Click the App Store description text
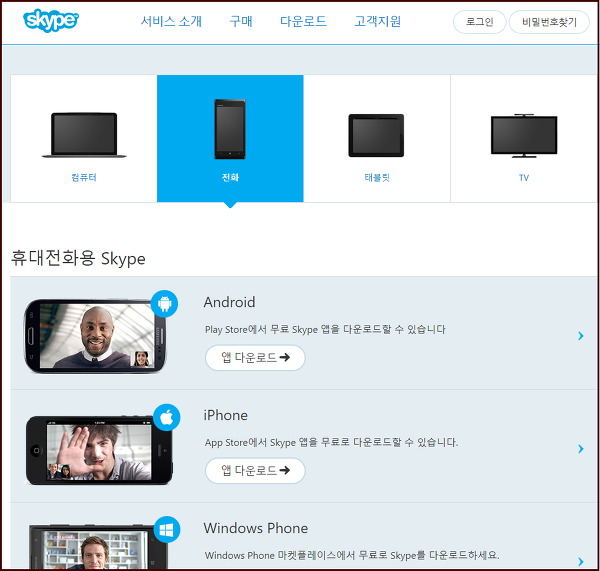Image resolution: width=600 pixels, height=571 pixels. tap(331, 442)
